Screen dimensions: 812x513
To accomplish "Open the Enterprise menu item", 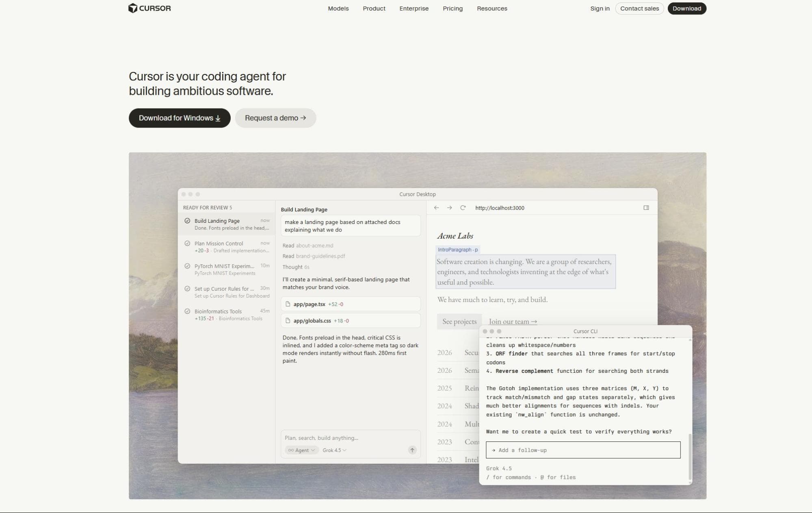I will (x=414, y=9).
